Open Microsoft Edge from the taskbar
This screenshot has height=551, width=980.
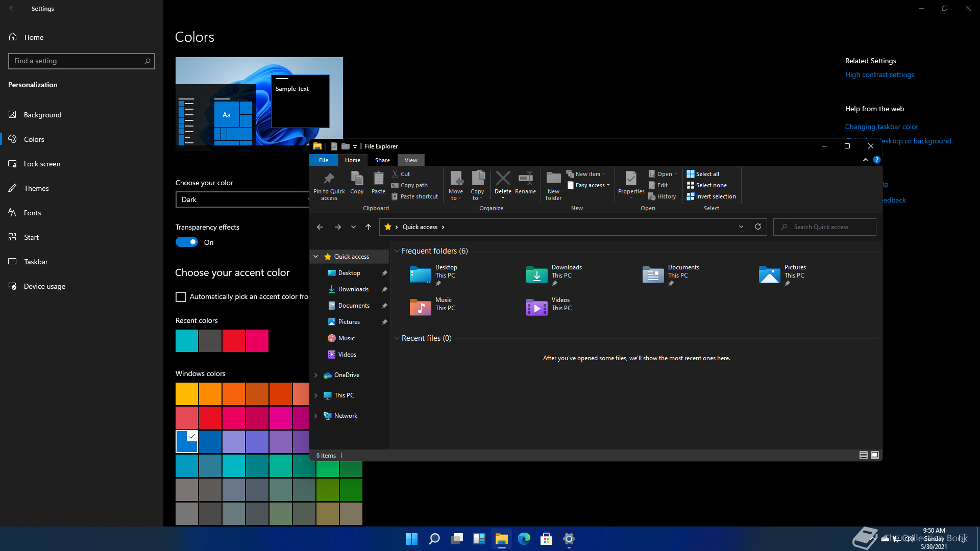point(524,539)
